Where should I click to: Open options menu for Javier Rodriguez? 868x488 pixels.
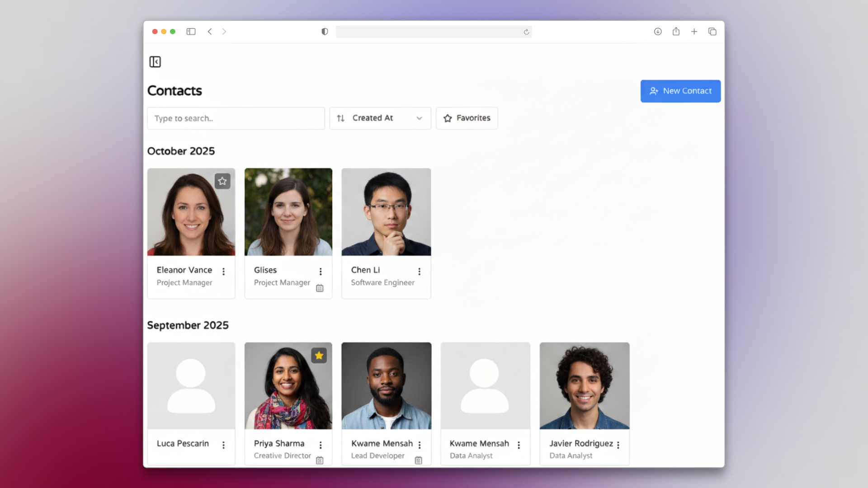(618, 445)
